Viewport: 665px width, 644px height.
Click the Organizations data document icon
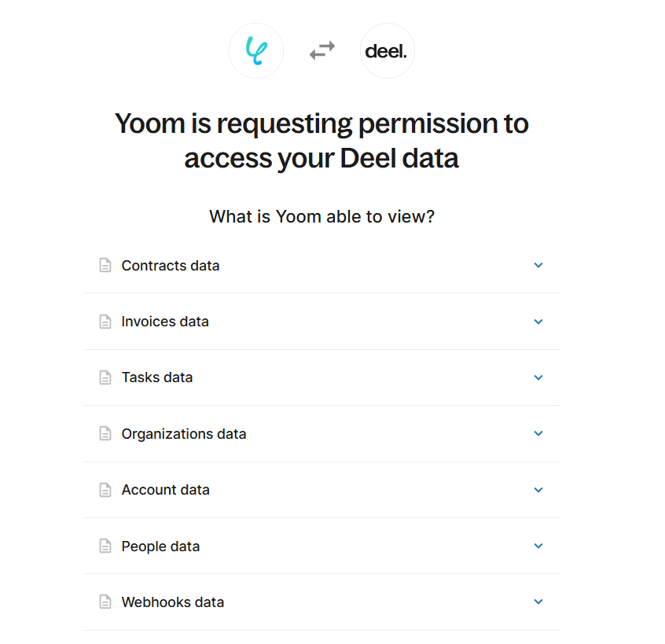(x=105, y=434)
